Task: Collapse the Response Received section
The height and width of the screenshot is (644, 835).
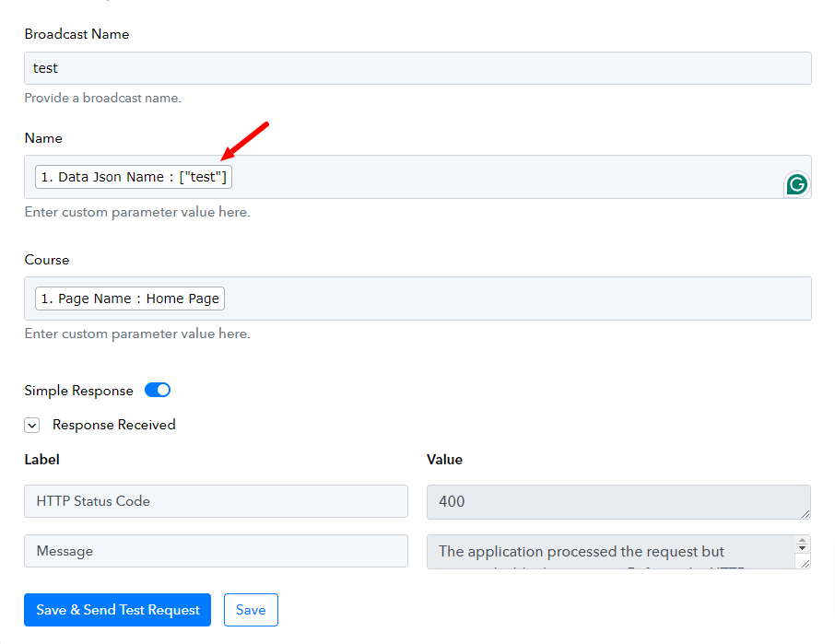Action: click(x=32, y=426)
